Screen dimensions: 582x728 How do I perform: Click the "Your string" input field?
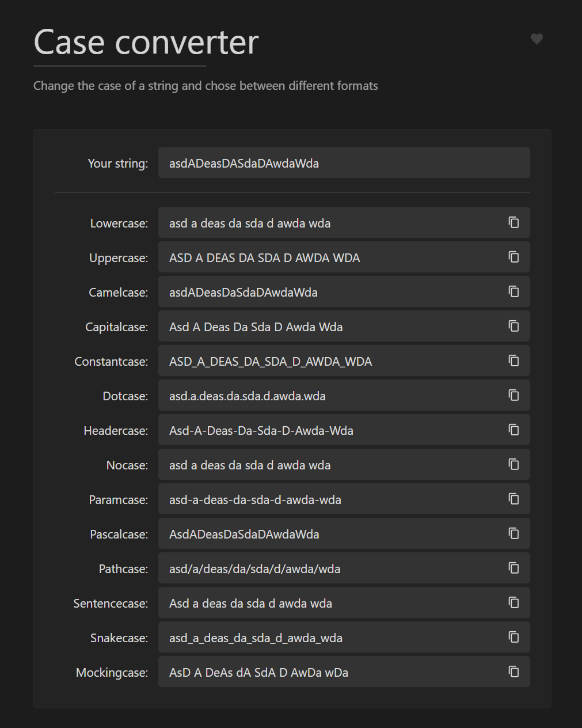point(344,163)
